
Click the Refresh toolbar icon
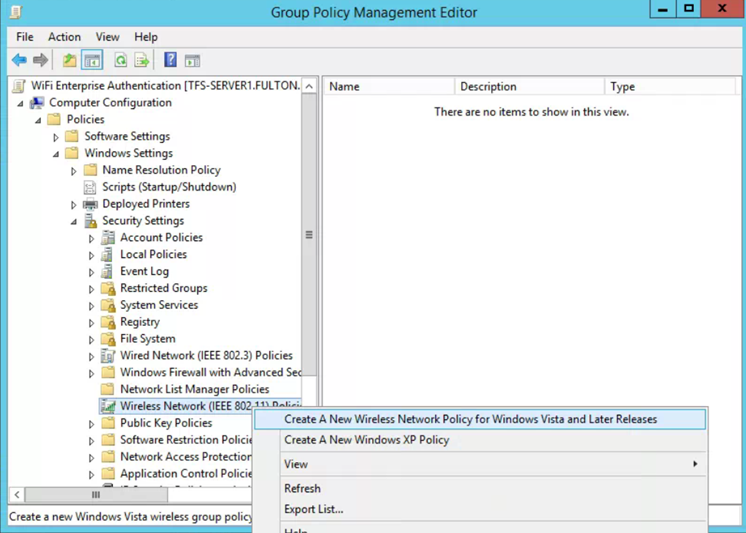pyautogui.click(x=120, y=61)
